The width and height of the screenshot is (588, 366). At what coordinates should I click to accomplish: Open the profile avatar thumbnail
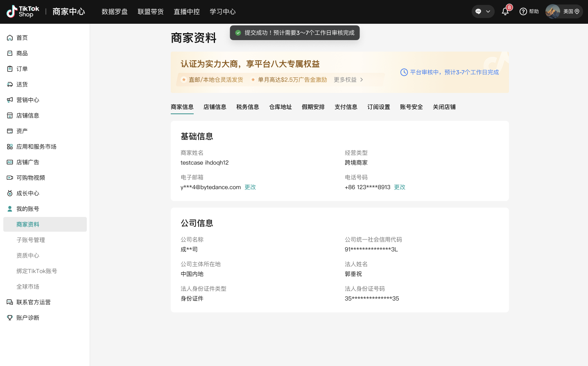coord(552,11)
